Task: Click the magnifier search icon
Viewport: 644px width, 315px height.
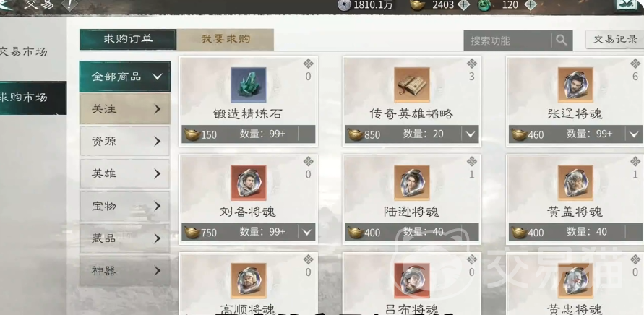Action: coord(562,40)
